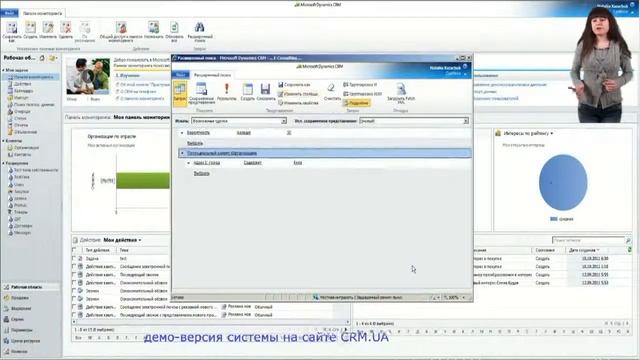This screenshot has width=640, height=360.
Task: Open the 100% zoom control in dialog status bar
Action: pyautogui.click(x=455, y=298)
